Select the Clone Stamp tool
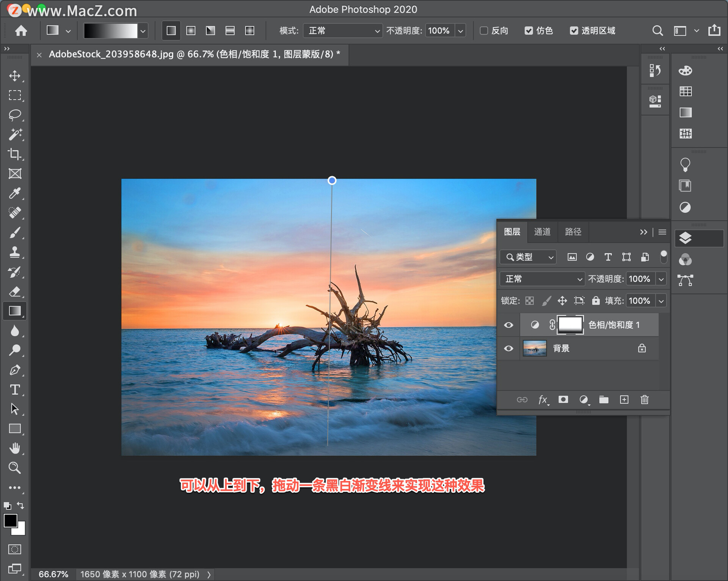The image size is (728, 581). pos(15,252)
